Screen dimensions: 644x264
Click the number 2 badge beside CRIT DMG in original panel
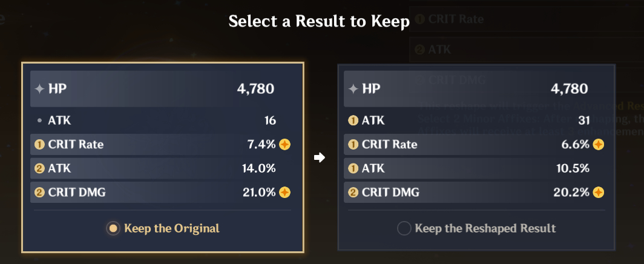click(x=40, y=193)
